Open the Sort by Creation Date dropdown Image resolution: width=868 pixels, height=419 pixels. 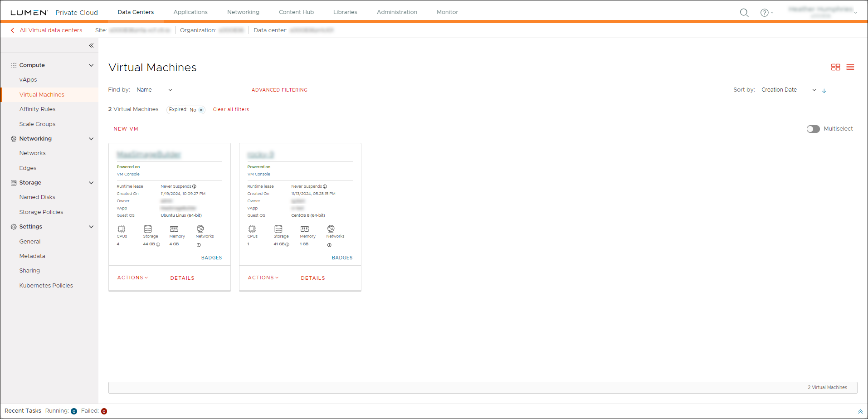(x=788, y=89)
